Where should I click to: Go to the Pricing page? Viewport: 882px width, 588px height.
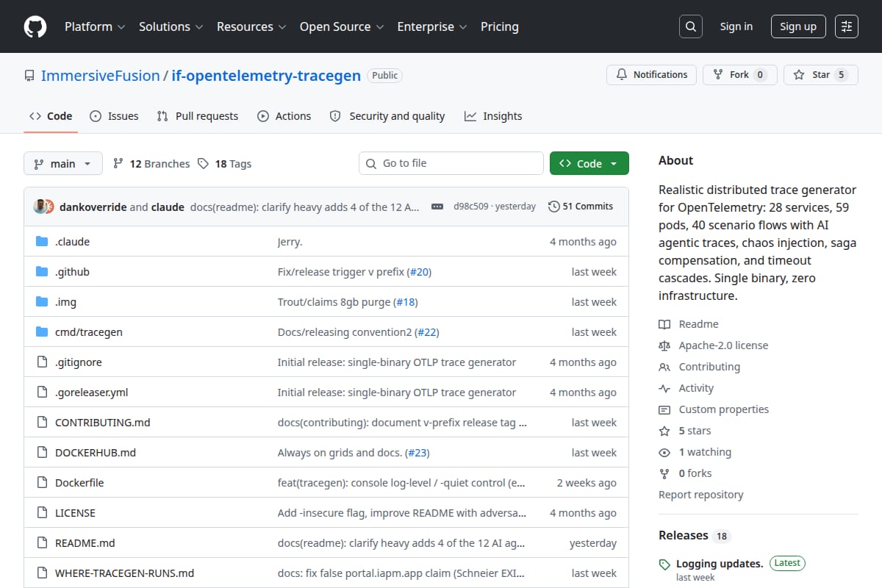point(500,26)
